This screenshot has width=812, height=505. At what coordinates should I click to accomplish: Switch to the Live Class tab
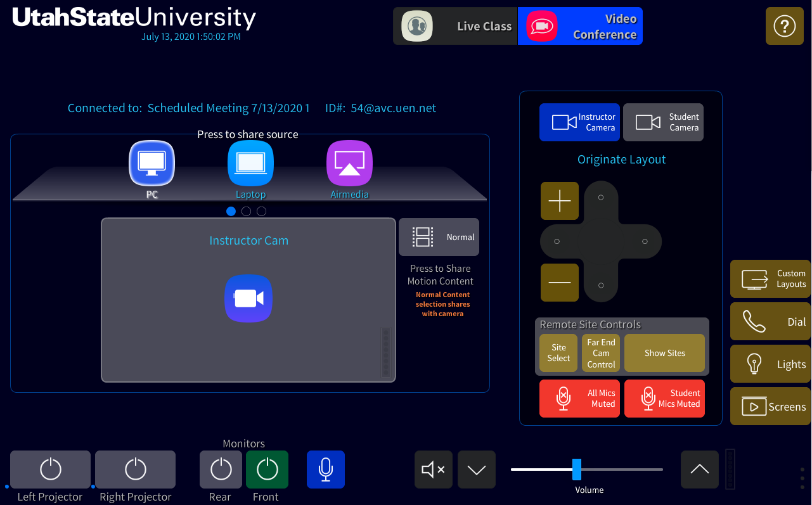click(x=454, y=26)
